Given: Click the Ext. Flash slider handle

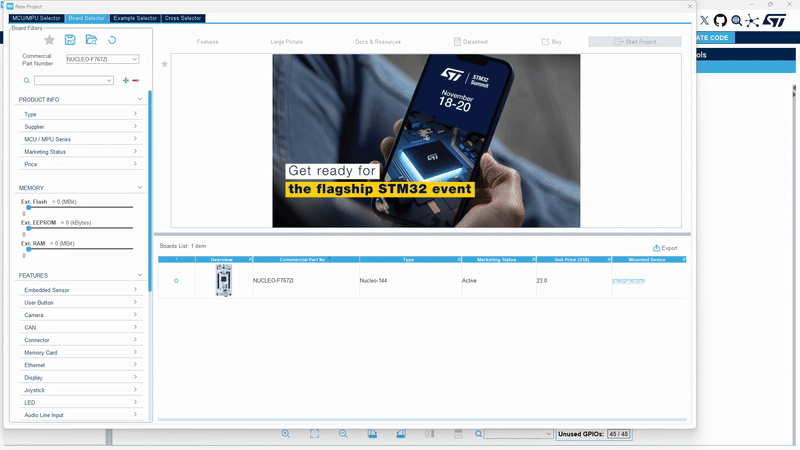Looking at the screenshot, I should pos(29,208).
